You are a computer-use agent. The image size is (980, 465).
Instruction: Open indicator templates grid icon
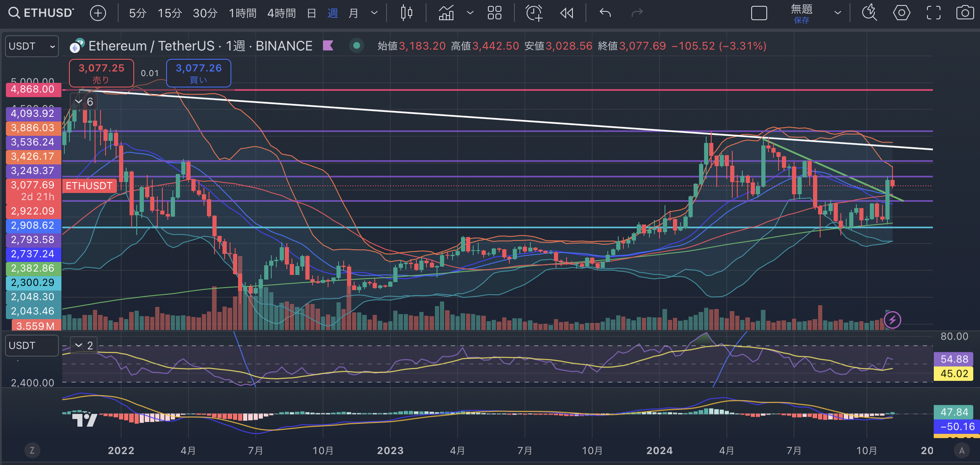tap(494, 13)
